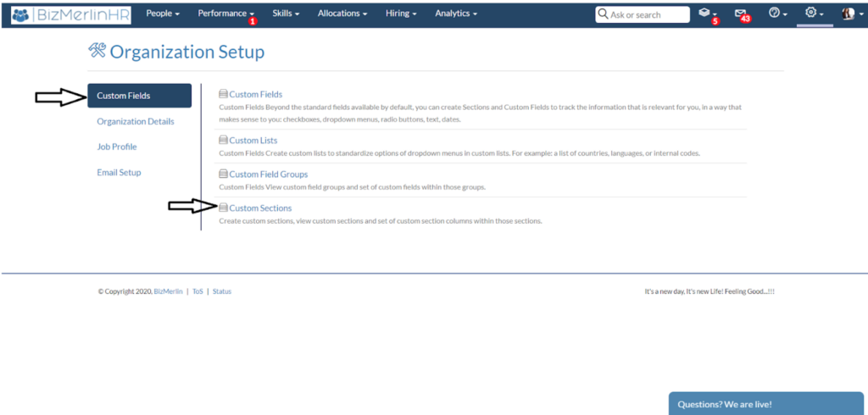This screenshot has height=415, width=868.
Task: Open the Email Setup tab
Action: click(119, 172)
